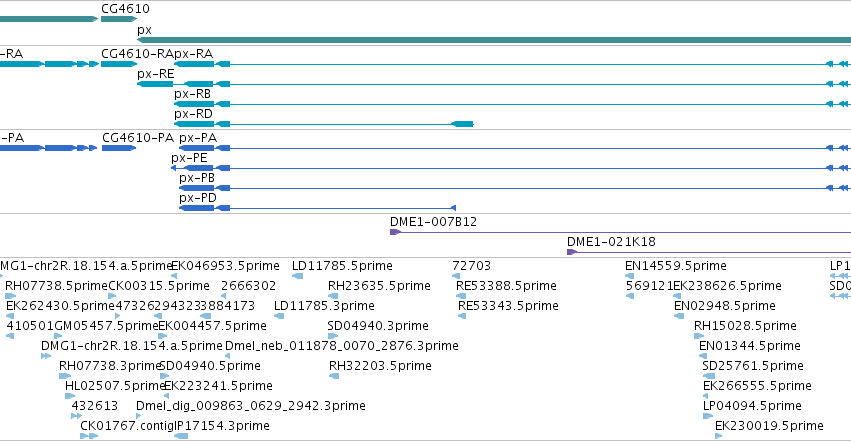Select the px-RD transcript label
Screen dimensions: 851x441
pos(193,114)
